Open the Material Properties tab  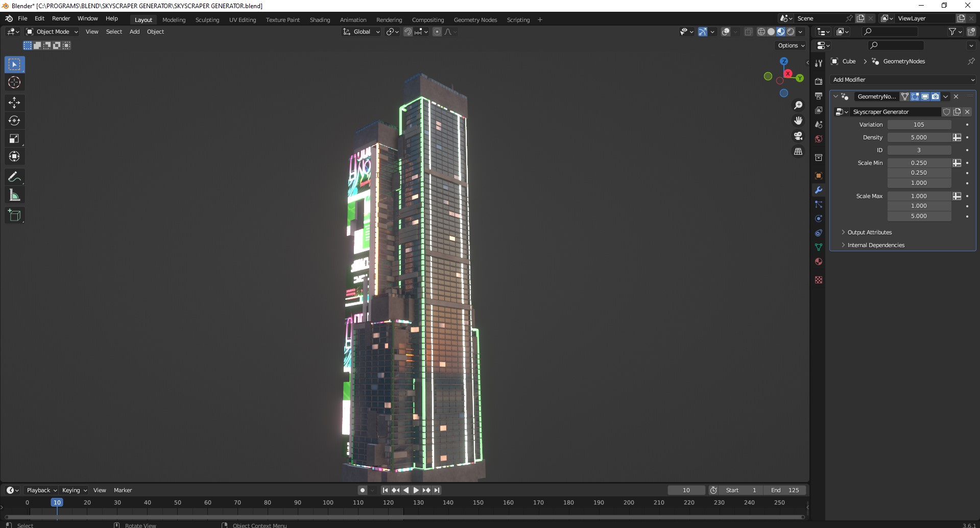coord(818,261)
